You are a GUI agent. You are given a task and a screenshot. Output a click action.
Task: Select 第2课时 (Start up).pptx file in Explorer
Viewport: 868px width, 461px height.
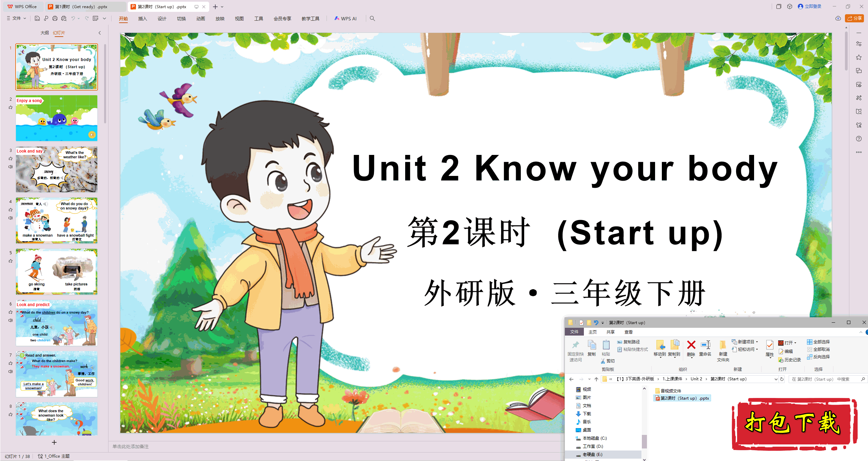(x=682, y=398)
